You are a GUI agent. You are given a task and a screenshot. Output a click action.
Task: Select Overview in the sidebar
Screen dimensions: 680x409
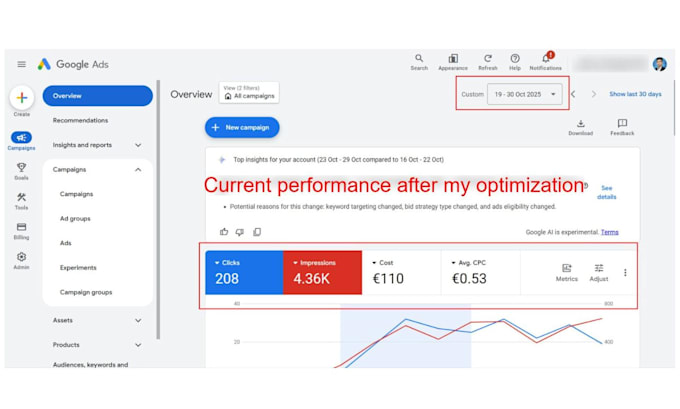coord(98,96)
